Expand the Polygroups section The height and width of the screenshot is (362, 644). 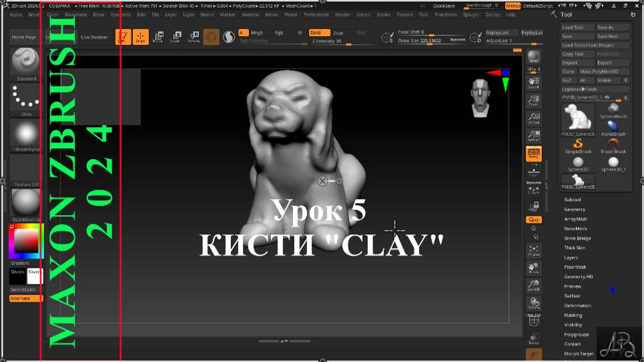click(576, 335)
